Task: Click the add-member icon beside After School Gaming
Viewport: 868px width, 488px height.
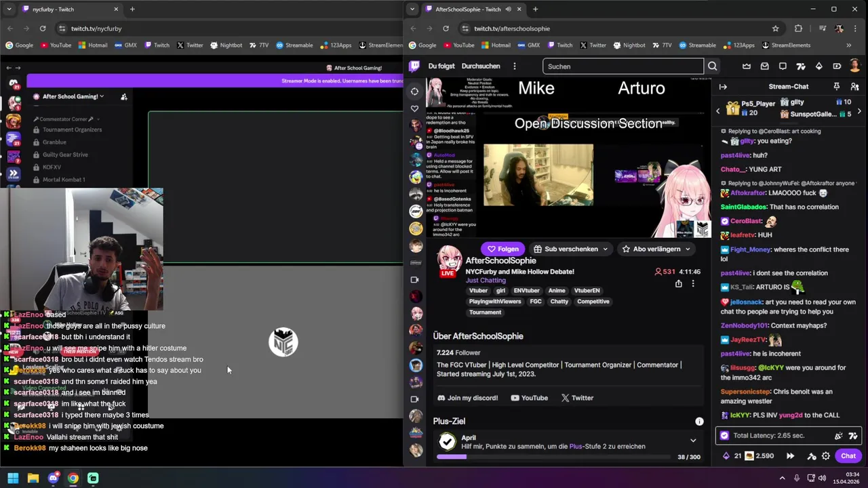Action: [124, 96]
